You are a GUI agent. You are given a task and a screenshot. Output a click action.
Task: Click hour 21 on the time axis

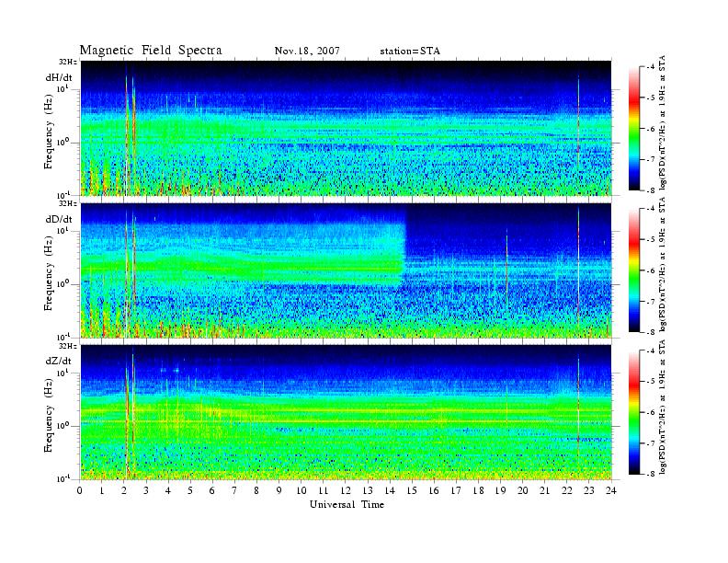pyautogui.click(x=544, y=490)
